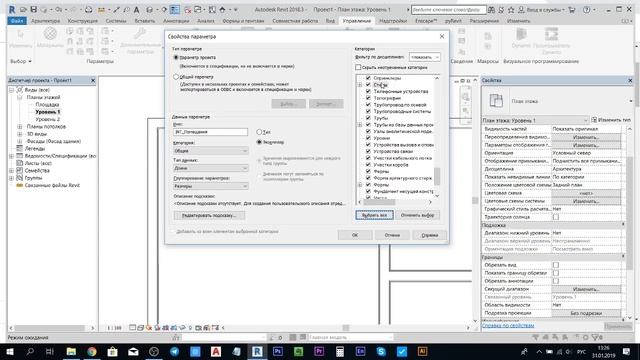The width and height of the screenshot is (640, 360).
Task: Uncheck 'Топография' category checkbox
Action: [368, 98]
